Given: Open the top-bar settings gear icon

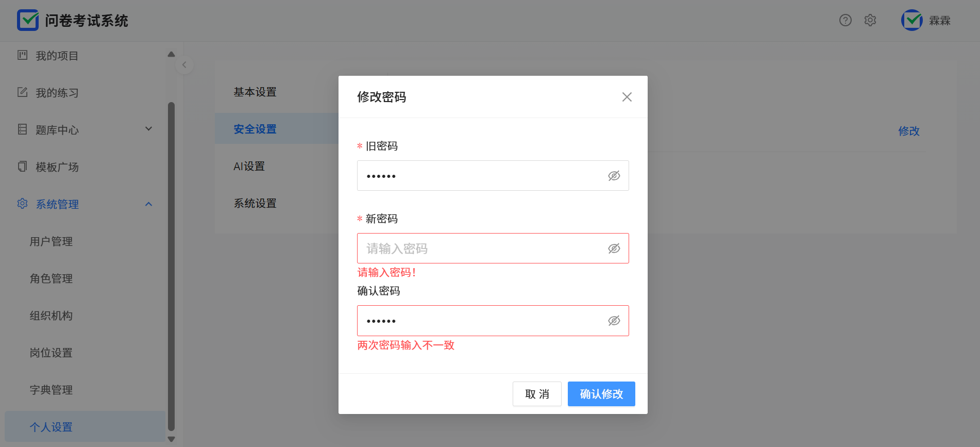Looking at the screenshot, I should click(870, 20).
